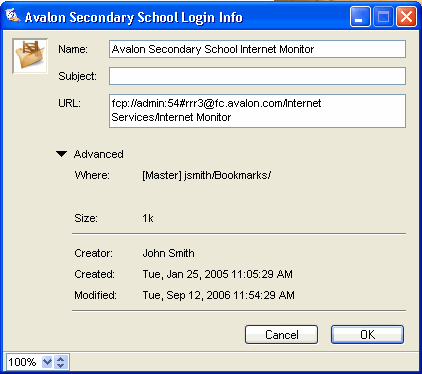Image resolution: width=422 pixels, height=374 pixels.
Task: Click into the empty Subject field
Action: pyautogui.click(x=257, y=76)
